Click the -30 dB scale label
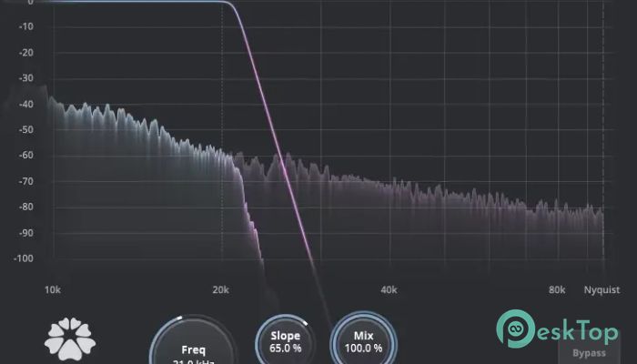 click(25, 78)
